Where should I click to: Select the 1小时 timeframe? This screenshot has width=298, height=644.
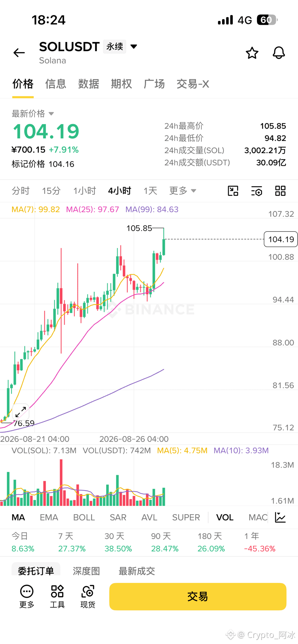point(85,191)
